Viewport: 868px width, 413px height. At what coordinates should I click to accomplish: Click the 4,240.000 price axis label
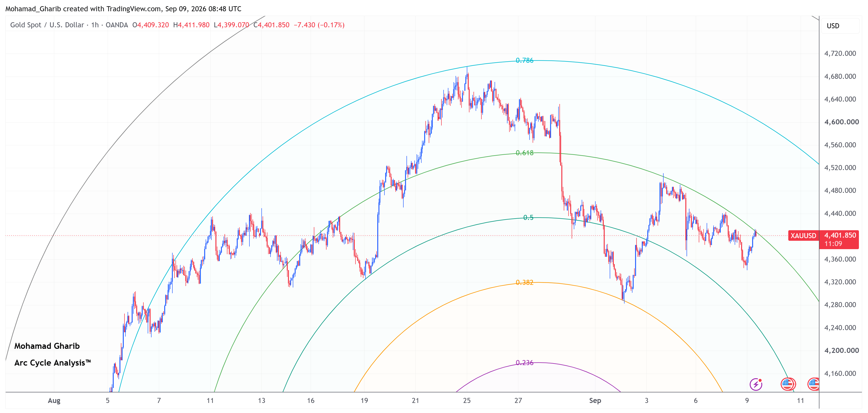coord(840,328)
